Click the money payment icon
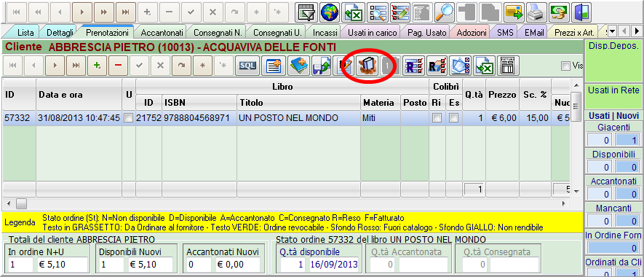The image size is (644, 277). pos(559,12)
